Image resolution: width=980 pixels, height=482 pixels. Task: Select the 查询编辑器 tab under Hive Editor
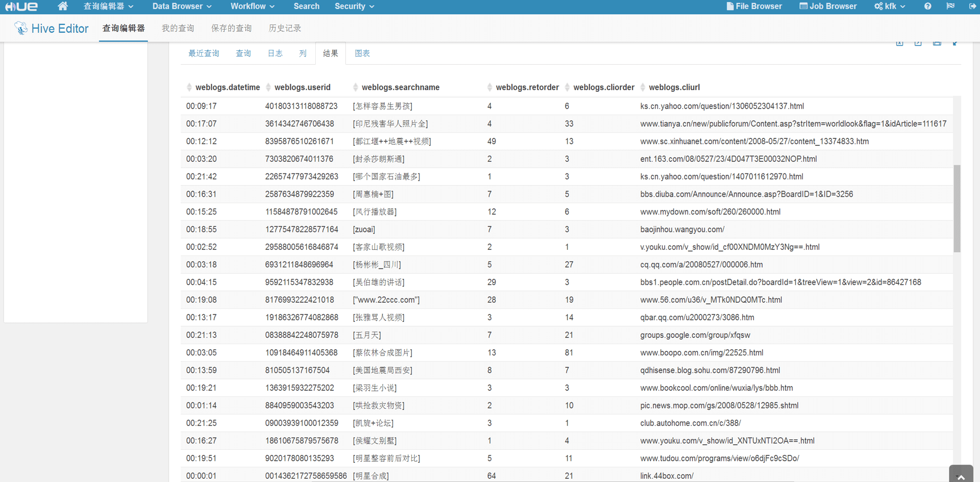[123, 29]
